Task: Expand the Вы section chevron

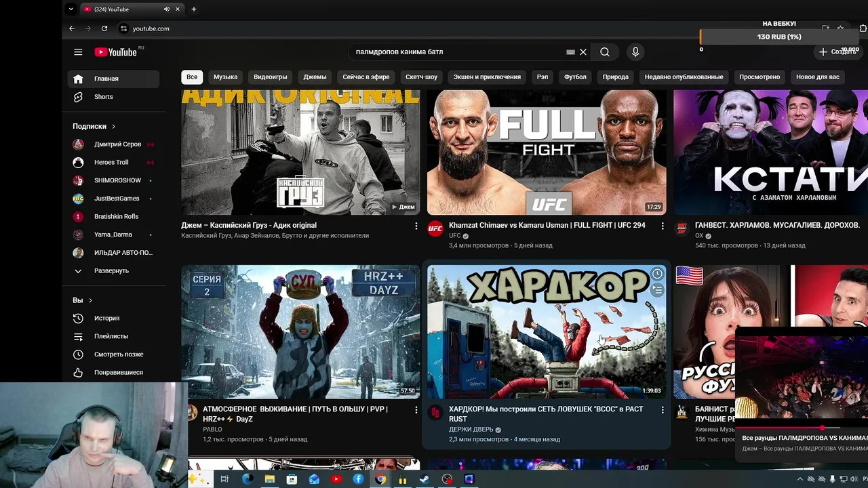Action: pyautogui.click(x=90, y=300)
